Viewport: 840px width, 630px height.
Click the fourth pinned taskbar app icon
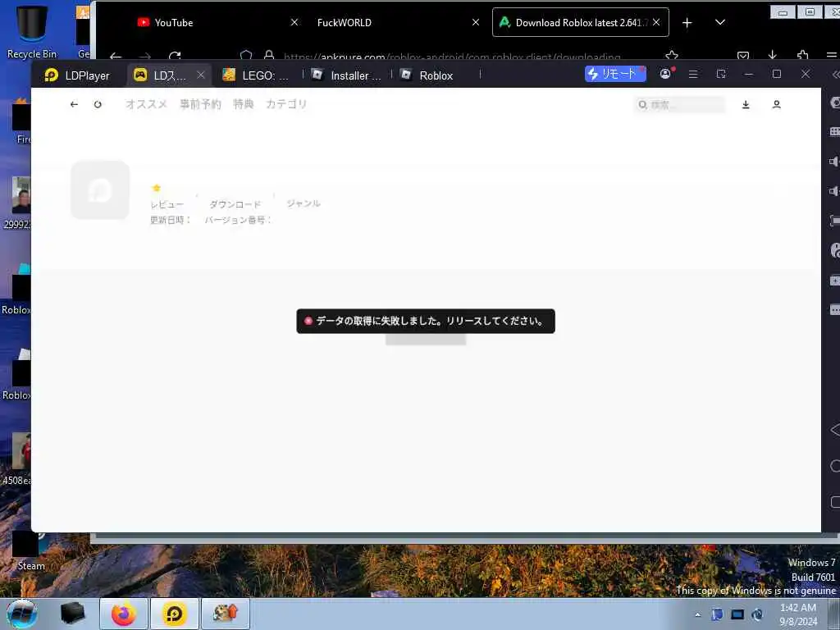click(226, 614)
